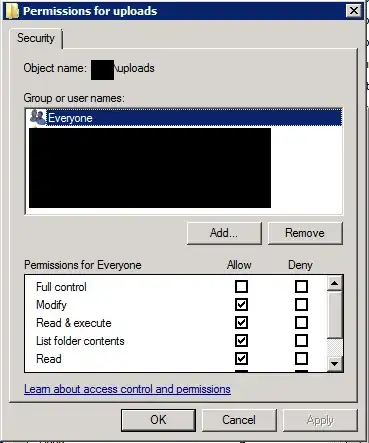Close the Permissions for uploads dialog
The width and height of the screenshot is (369, 443).
(x=354, y=11)
